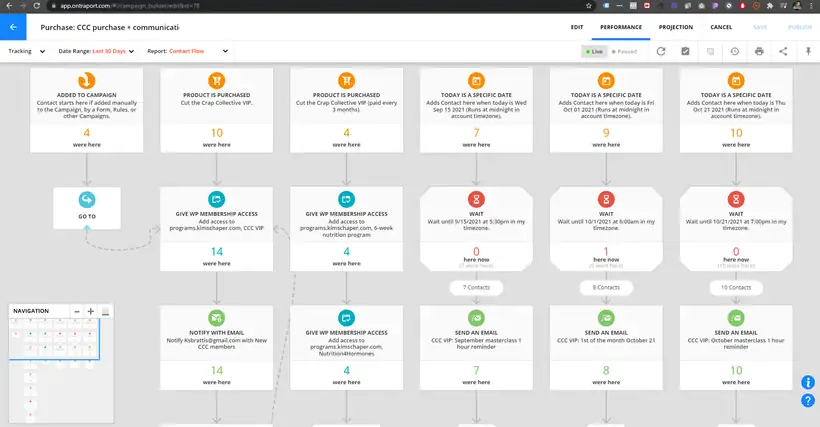
Task: Click cart icon on Cut the Crap Collective VIP trigger
Action: pos(217,80)
